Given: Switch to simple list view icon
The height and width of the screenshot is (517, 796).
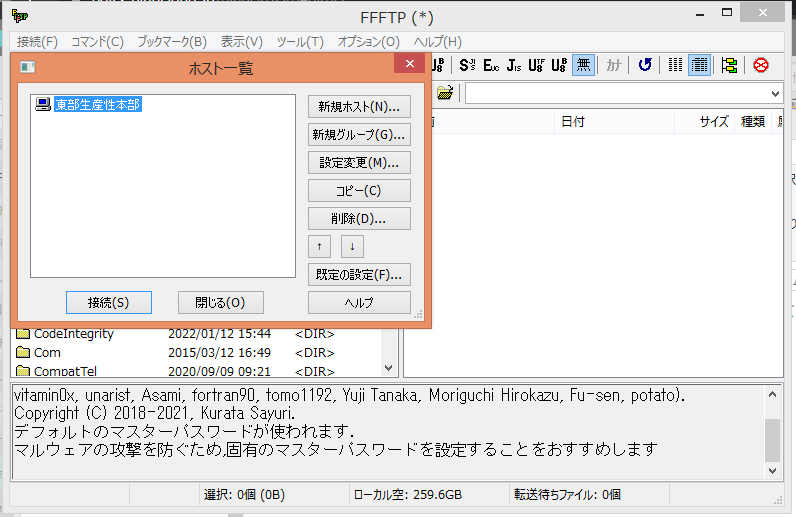Looking at the screenshot, I should 676,65.
